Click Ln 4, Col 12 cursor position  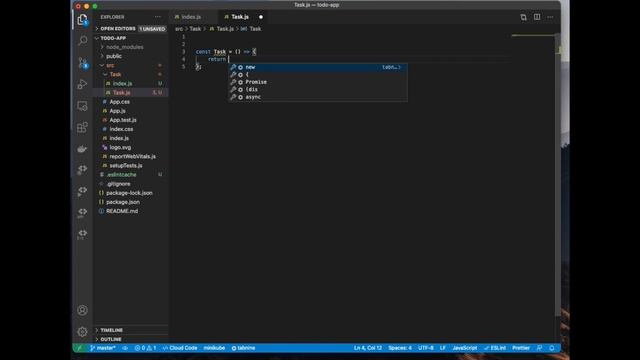click(x=368, y=348)
